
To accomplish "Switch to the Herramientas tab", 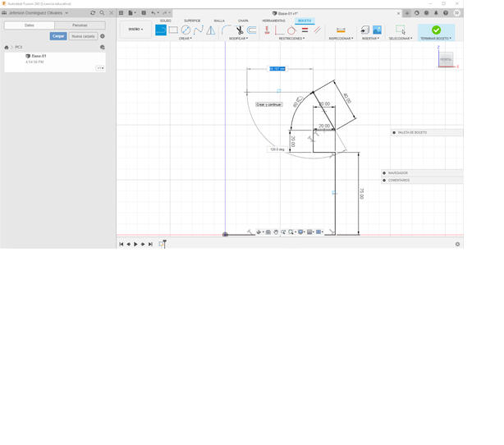I will [x=273, y=21].
